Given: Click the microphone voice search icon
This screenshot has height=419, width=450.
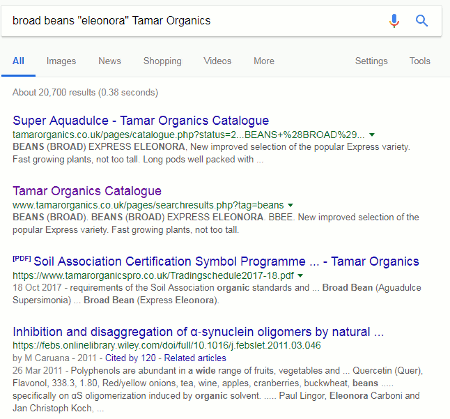Looking at the screenshot, I should click(x=394, y=21).
